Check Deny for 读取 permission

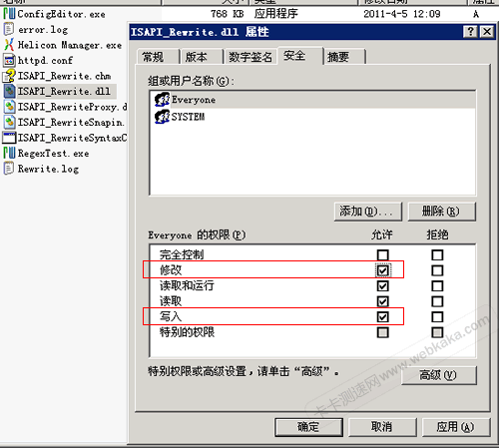click(x=437, y=301)
